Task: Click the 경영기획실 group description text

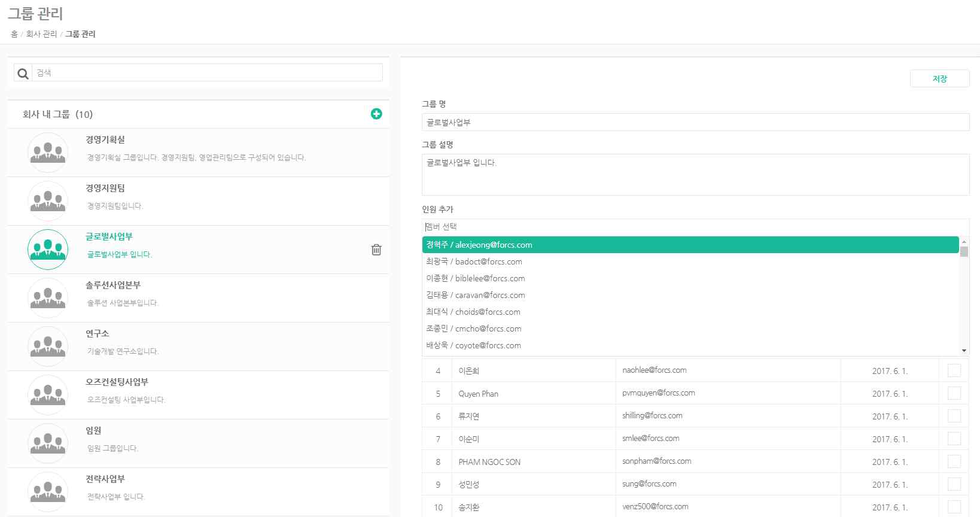Action: point(196,157)
